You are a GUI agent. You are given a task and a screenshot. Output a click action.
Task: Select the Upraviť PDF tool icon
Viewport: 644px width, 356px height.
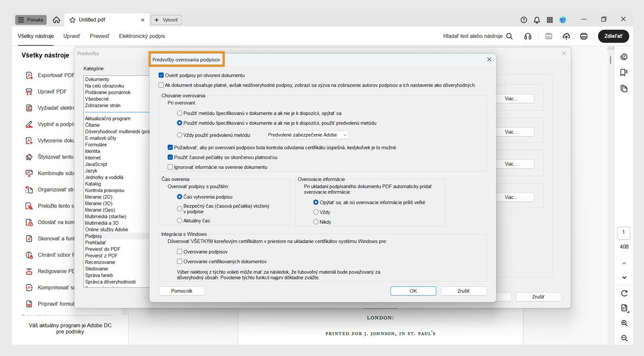pos(29,91)
